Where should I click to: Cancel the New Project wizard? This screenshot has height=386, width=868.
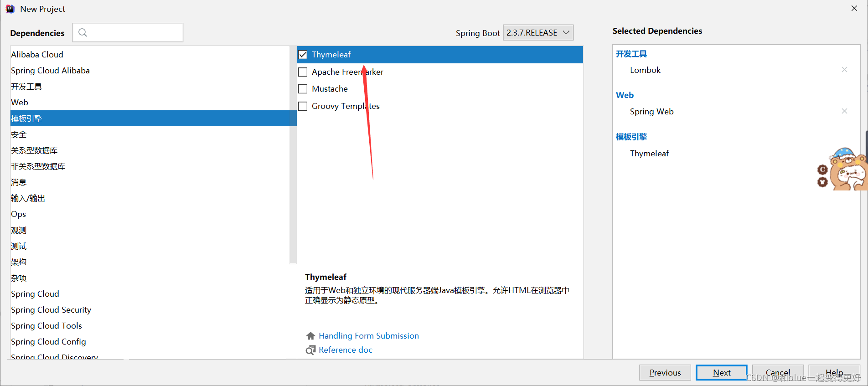[778, 372]
